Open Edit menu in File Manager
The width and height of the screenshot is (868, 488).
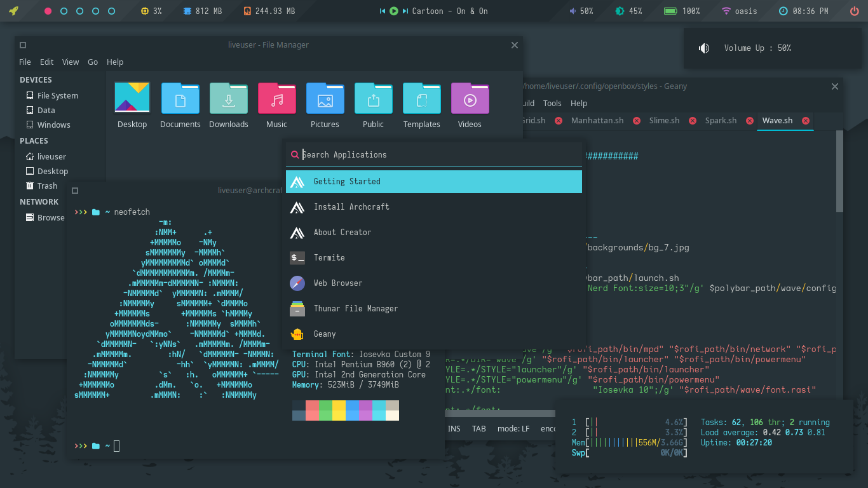coord(47,62)
